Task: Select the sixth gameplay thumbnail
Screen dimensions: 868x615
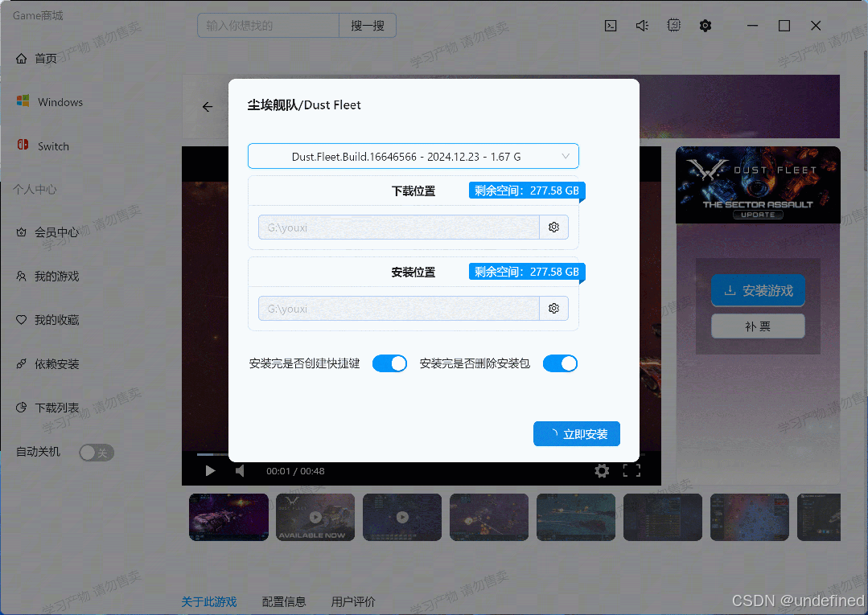Action: pyautogui.click(x=663, y=517)
